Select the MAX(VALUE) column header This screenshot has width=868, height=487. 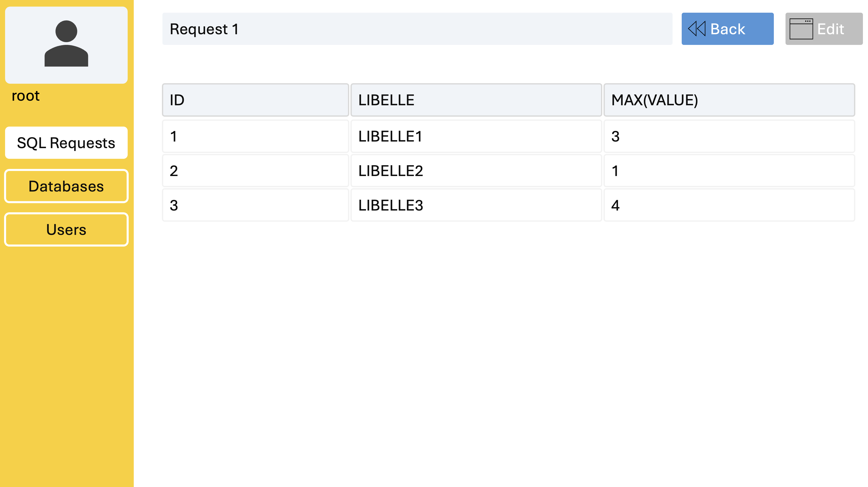coord(729,100)
